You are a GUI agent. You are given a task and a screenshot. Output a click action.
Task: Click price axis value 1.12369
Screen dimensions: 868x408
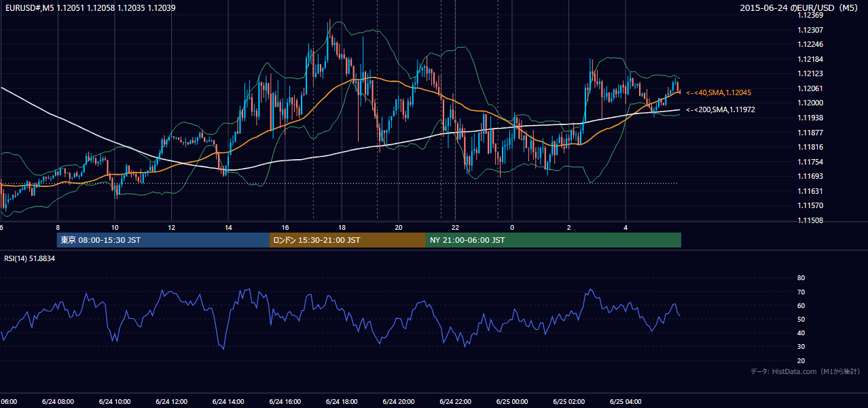pyautogui.click(x=810, y=15)
